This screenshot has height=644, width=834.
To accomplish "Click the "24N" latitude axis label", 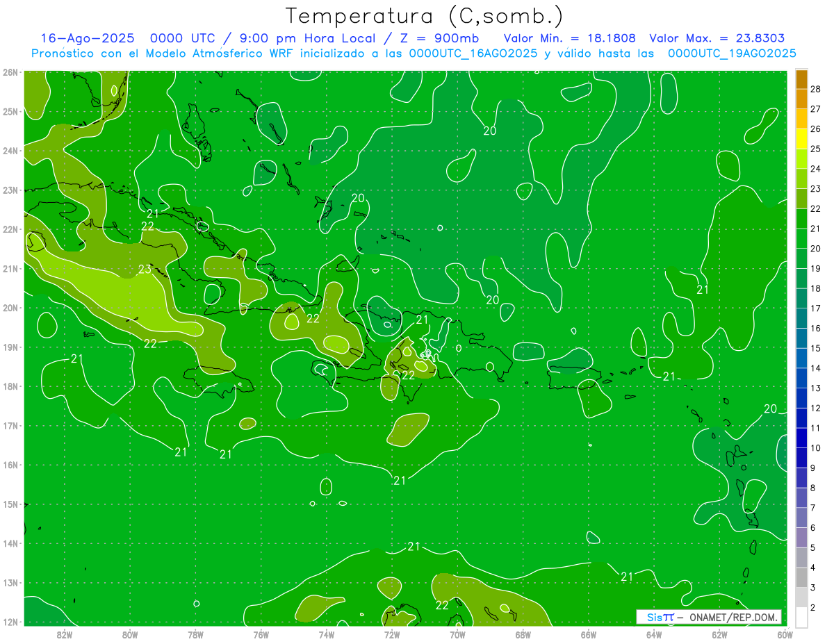I will point(10,151).
